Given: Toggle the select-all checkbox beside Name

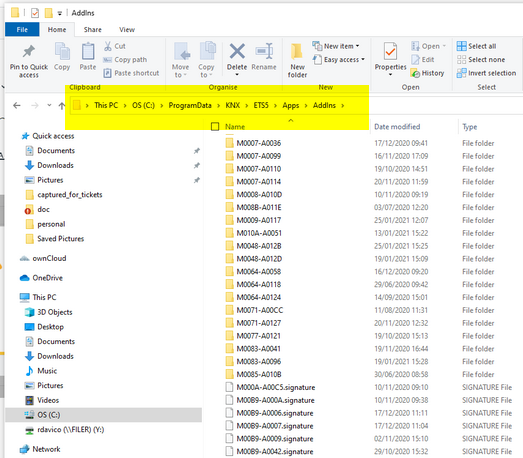Looking at the screenshot, I should (215, 126).
